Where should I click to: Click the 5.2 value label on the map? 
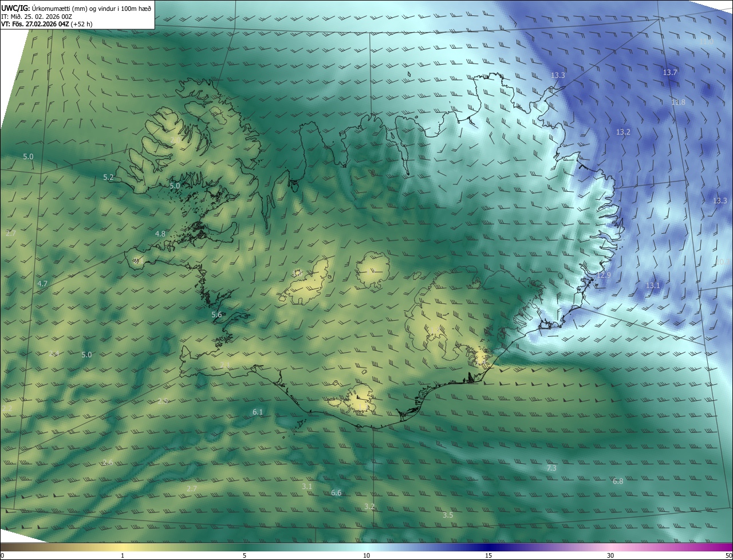point(108,178)
